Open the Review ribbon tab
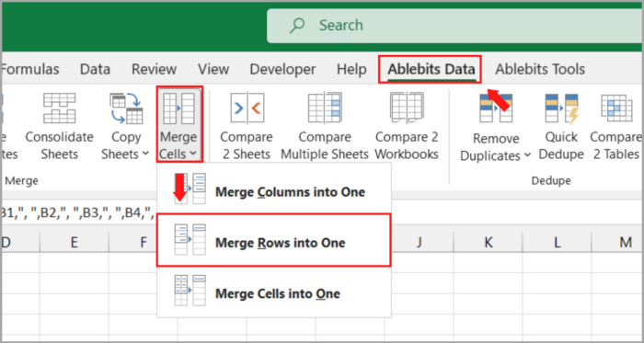 (x=154, y=69)
